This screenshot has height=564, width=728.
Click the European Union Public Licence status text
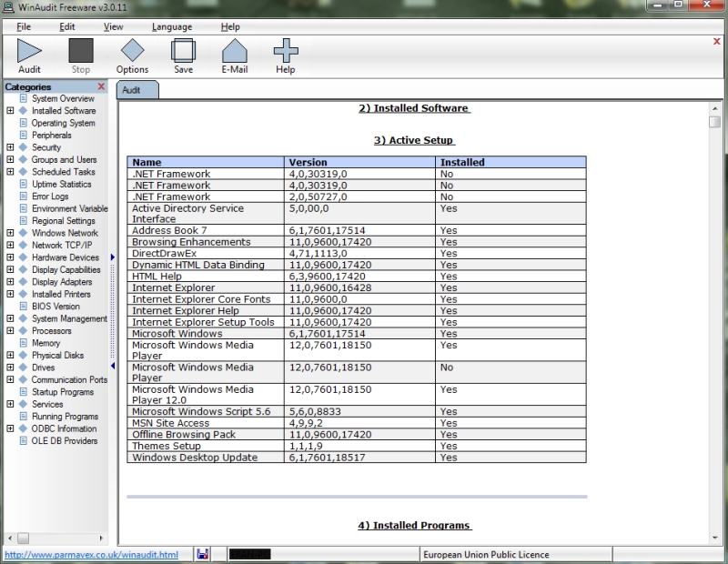point(486,555)
